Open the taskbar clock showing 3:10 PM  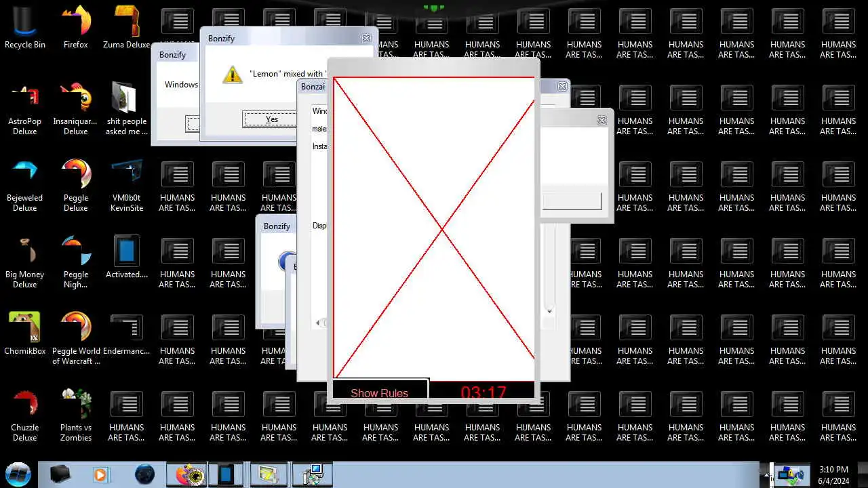pos(833,474)
